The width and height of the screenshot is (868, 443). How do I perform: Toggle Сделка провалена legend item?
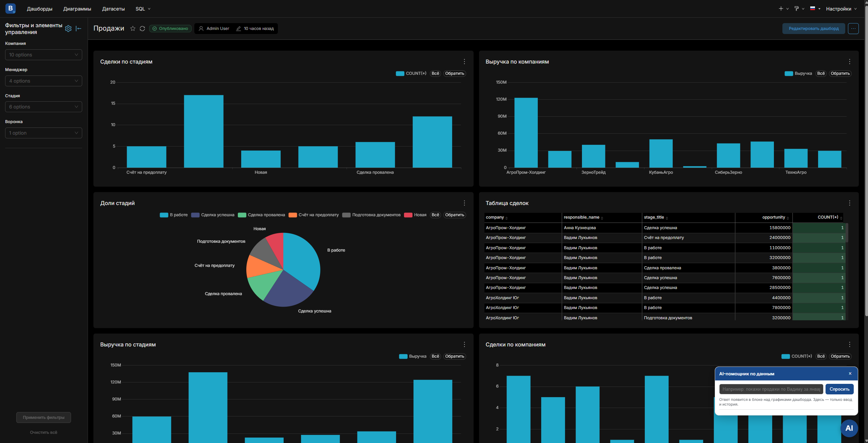click(262, 215)
